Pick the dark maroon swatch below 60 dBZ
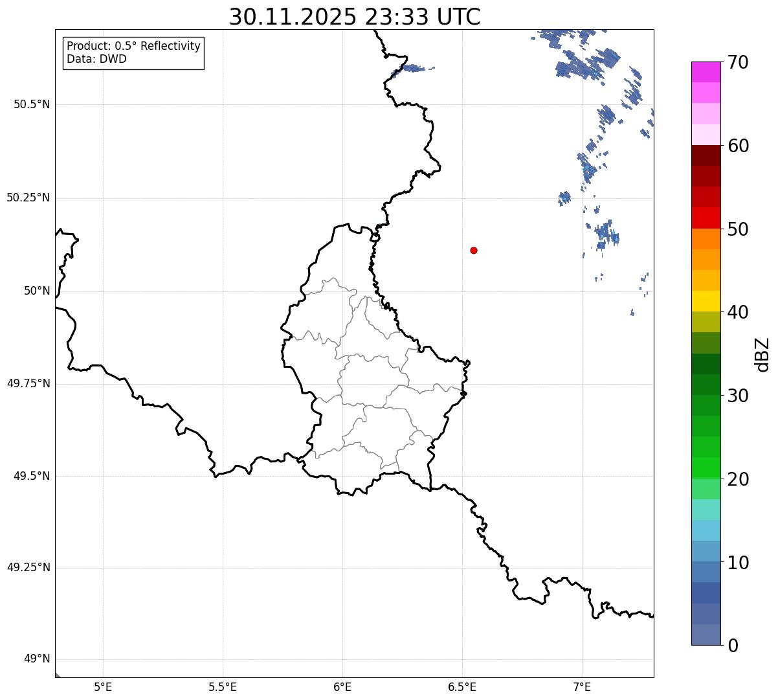The height and width of the screenshot is (700, 778). (706, 155)
